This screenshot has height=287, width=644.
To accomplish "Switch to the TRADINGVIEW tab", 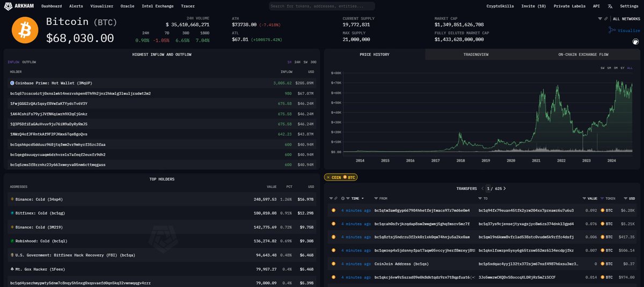I will [476, 54].
